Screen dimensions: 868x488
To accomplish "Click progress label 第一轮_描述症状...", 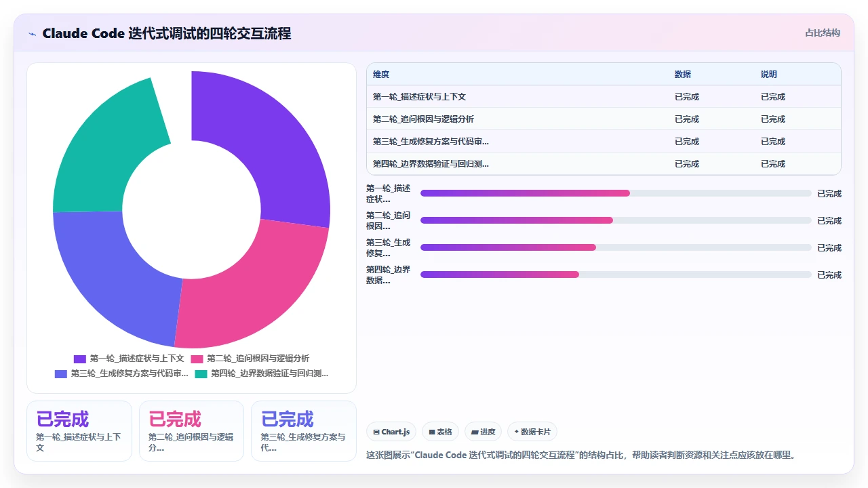I will tap(389, 193).
